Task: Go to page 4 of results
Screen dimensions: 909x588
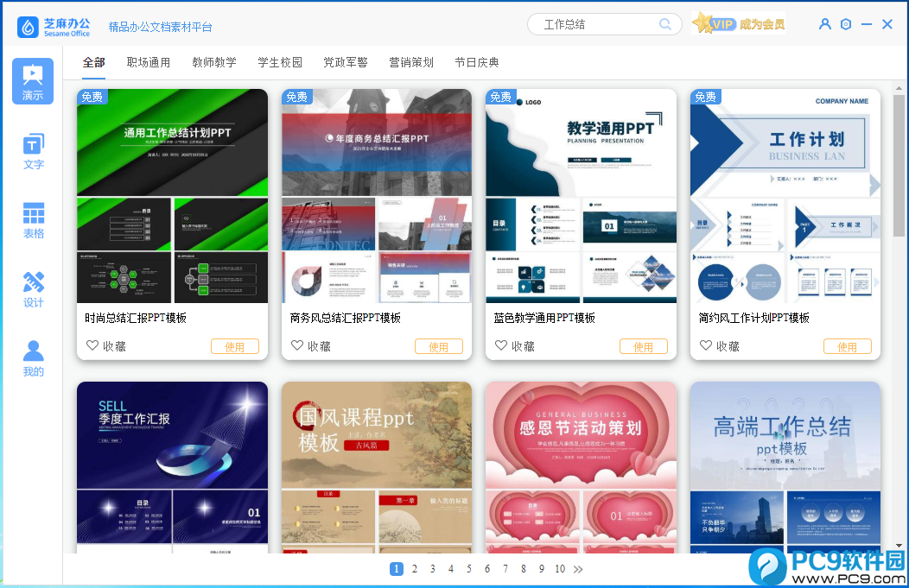Action: [x=450, y=569]
